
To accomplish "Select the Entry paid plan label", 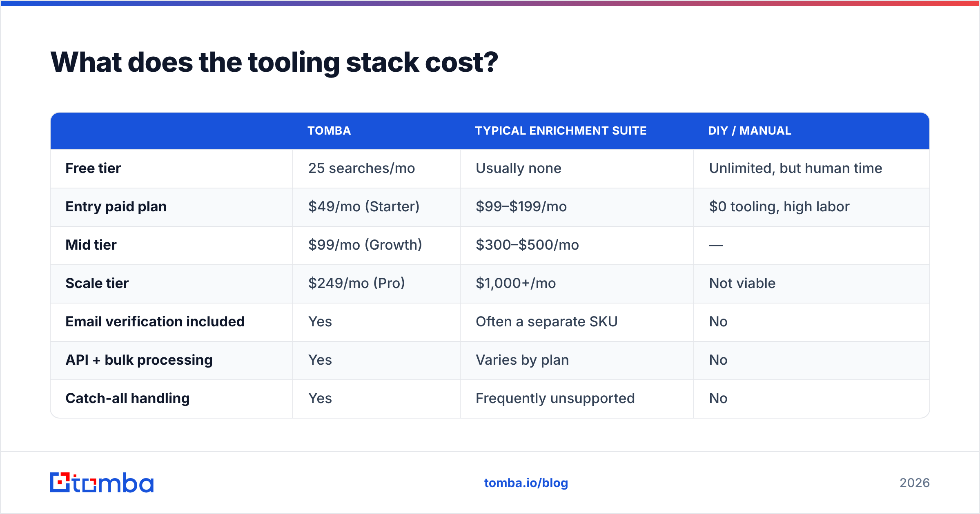I will (116, 206).
